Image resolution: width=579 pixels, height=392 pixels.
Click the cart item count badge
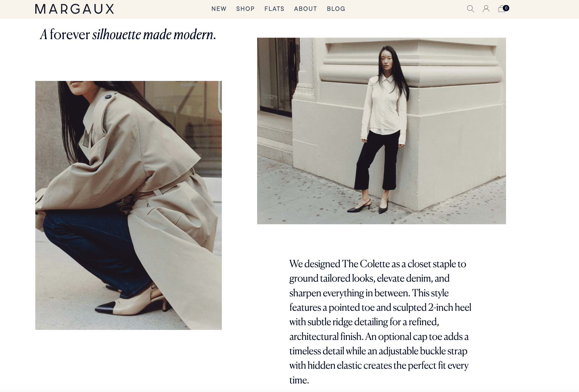[x=506, y=8]
